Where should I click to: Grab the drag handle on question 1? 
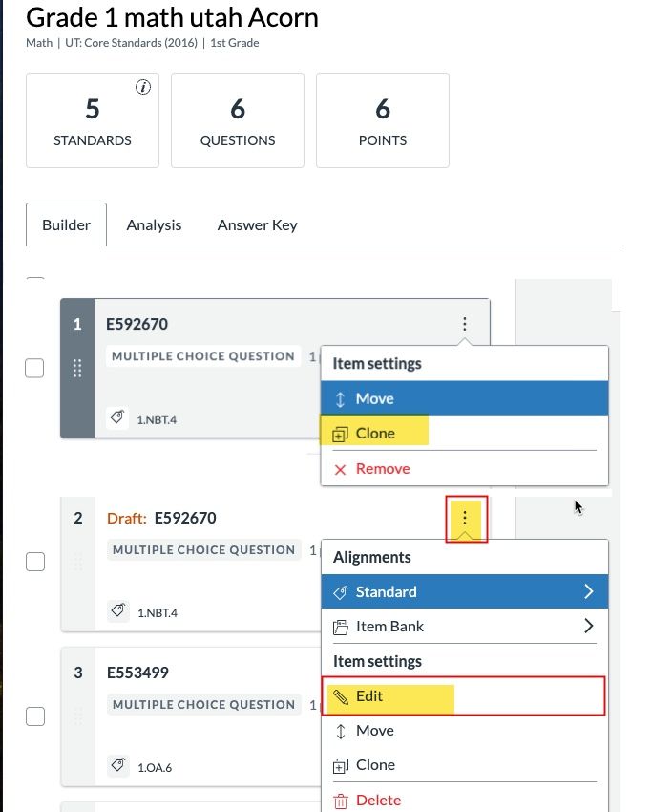(77, 368)
